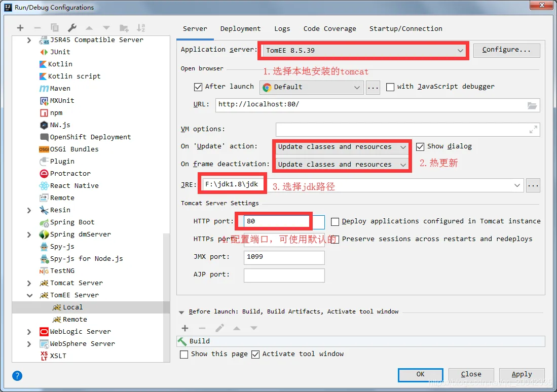Add a before-launch task with the plus icon
The image size is (557, 392).
click(x=185, y=328)
